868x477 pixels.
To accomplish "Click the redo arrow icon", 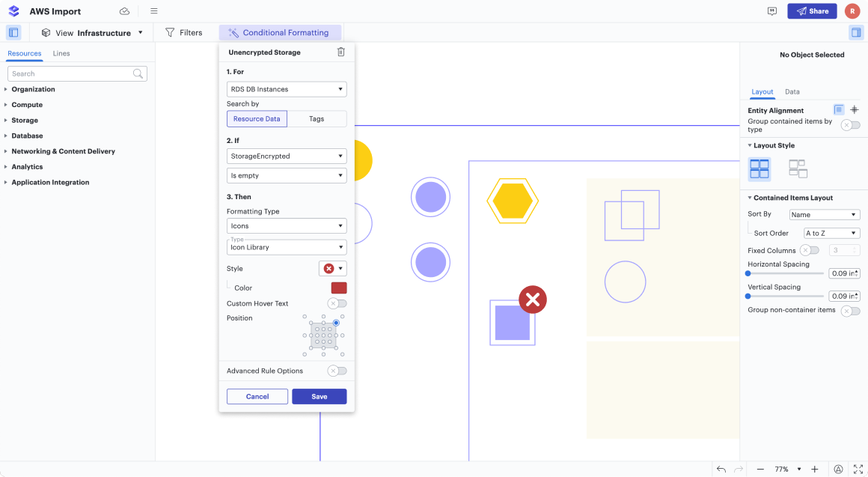I will (x=739, y=470).
